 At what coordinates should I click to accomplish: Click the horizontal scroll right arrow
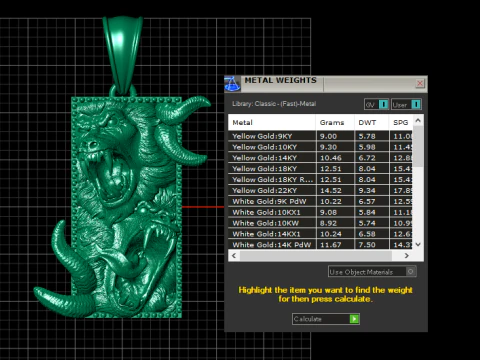[406, 256]
